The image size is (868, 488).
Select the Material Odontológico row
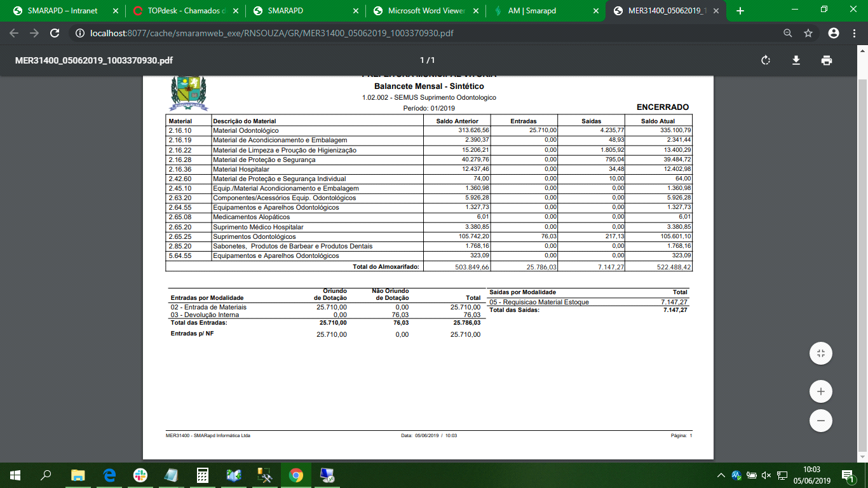(x=429, y=130)
